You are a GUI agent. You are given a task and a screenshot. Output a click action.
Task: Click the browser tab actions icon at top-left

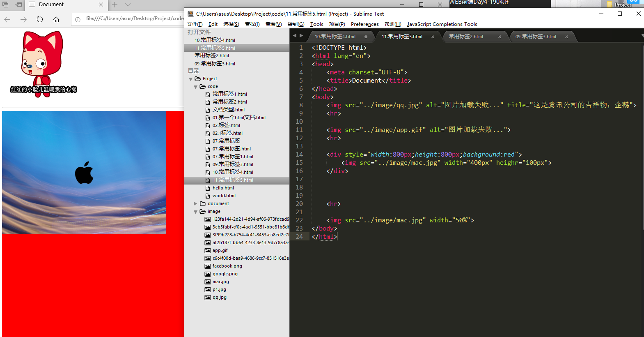click(x=5, y=5)
